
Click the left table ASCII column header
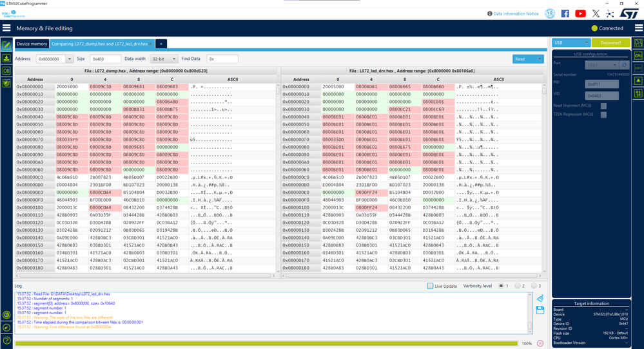tap(233, 79)
